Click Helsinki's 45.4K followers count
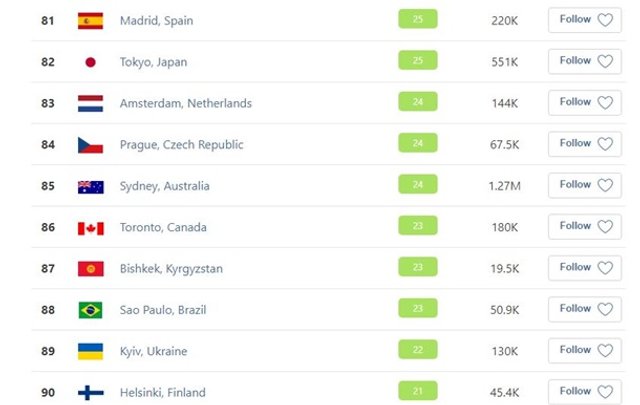640x405 pixels. pos(505,392)
